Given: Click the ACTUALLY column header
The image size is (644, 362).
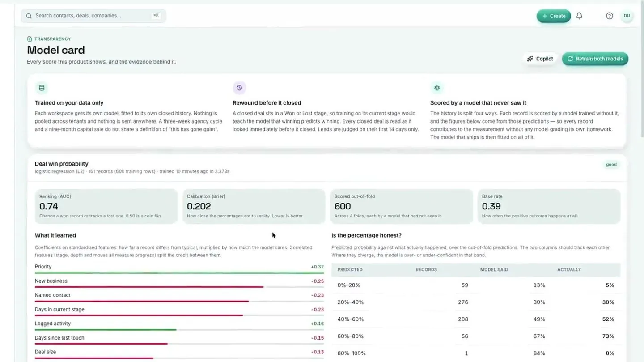Looking at the screenshot, I should click(569, 270).
